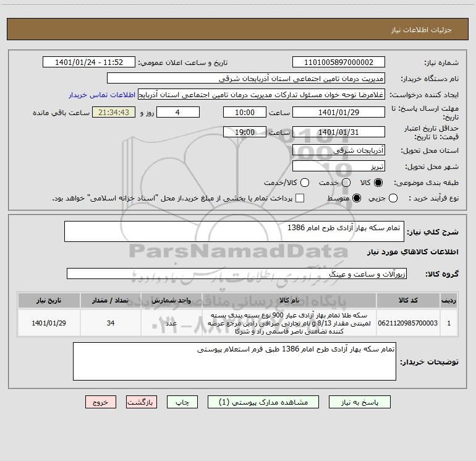The image size is (476, 461).
Task: Click the تاریخ نیاز column header
Action: point(49,300)
